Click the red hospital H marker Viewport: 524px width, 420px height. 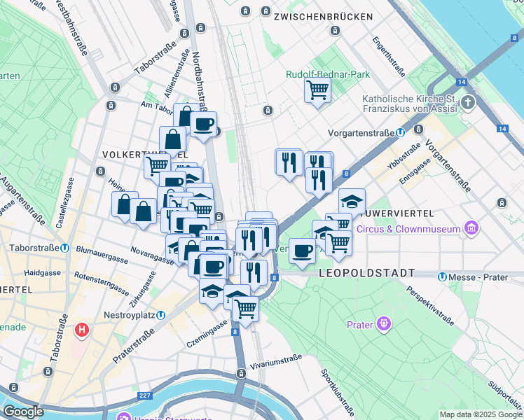[x=82, y=330]
